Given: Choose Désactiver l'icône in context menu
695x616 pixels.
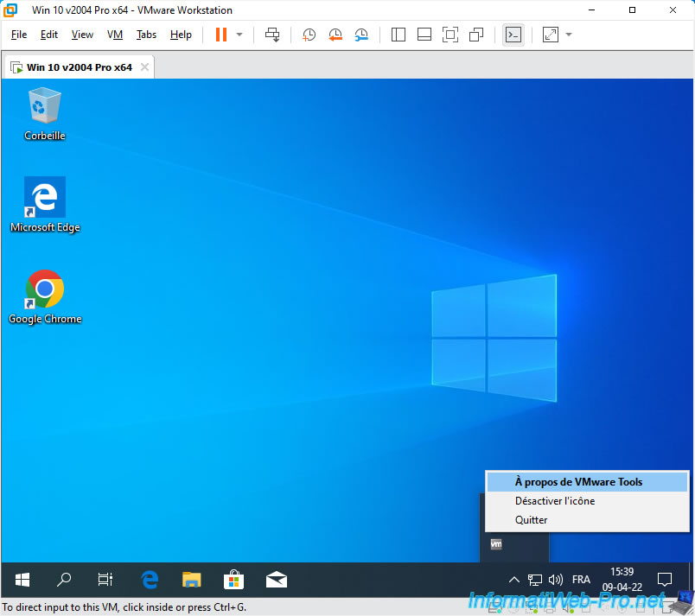Looking at the screenshot, I should coord(587,501).
